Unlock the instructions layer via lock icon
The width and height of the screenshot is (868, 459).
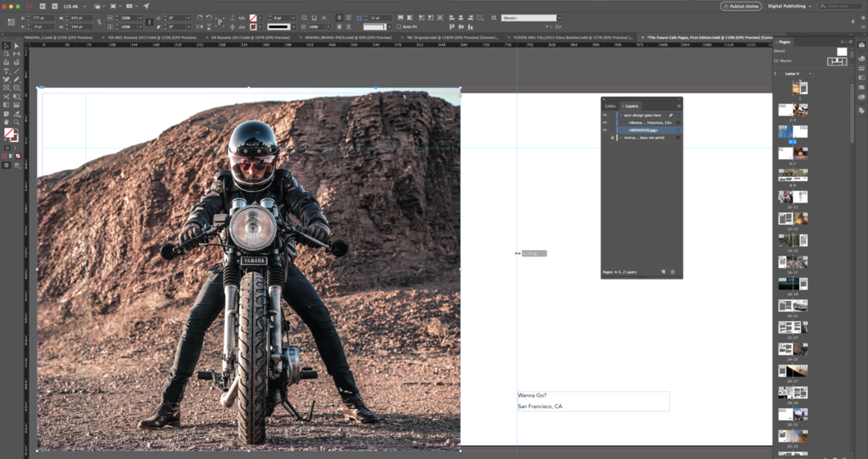[613, 138]
